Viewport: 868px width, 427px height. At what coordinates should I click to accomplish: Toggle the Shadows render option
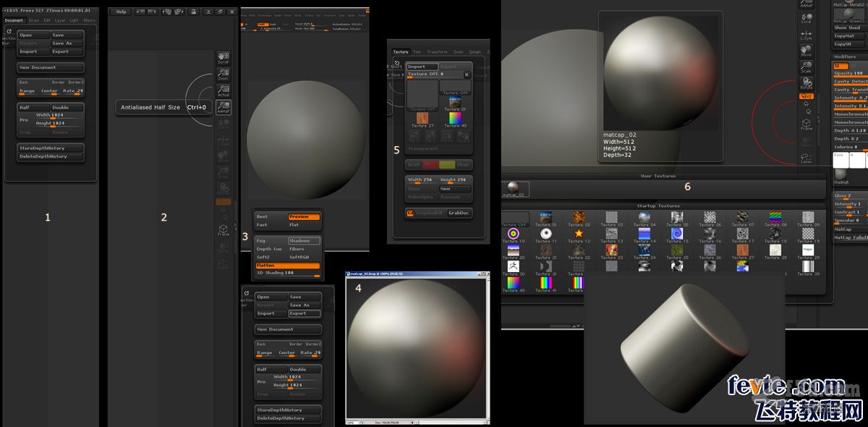[304, 240]
